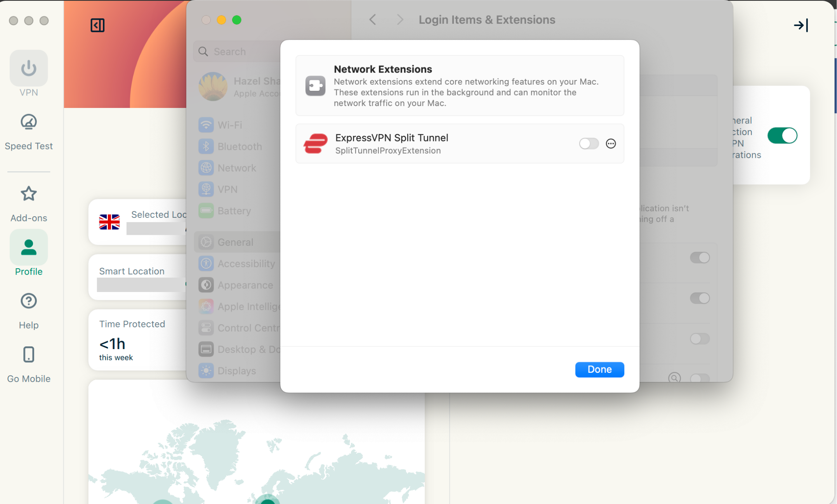Viewport: 837px width, 504px height.
Task: Collapse the sidebar panel icon
Action: pos(97,25)
